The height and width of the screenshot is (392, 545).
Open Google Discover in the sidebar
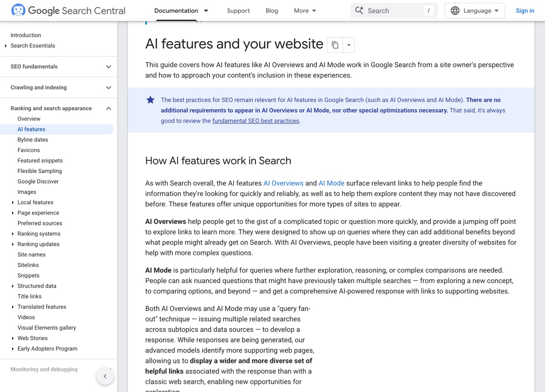point(38,181)
